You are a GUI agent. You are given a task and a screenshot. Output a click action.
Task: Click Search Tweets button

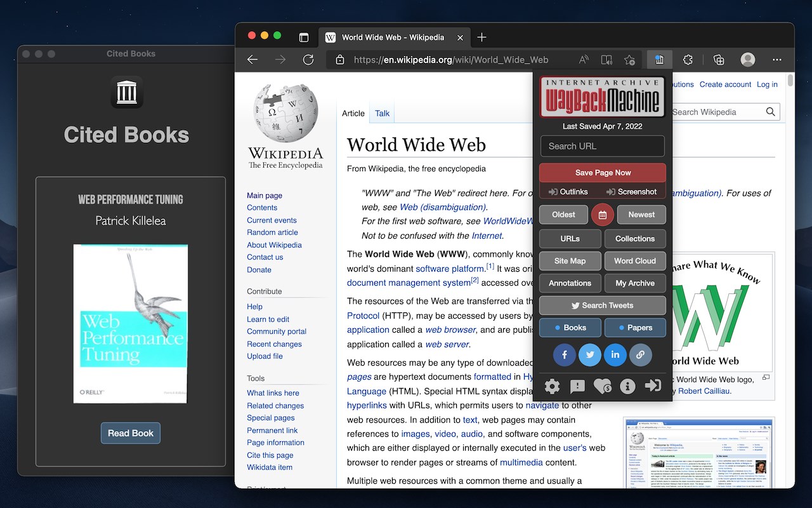click(x=603, y=305)
